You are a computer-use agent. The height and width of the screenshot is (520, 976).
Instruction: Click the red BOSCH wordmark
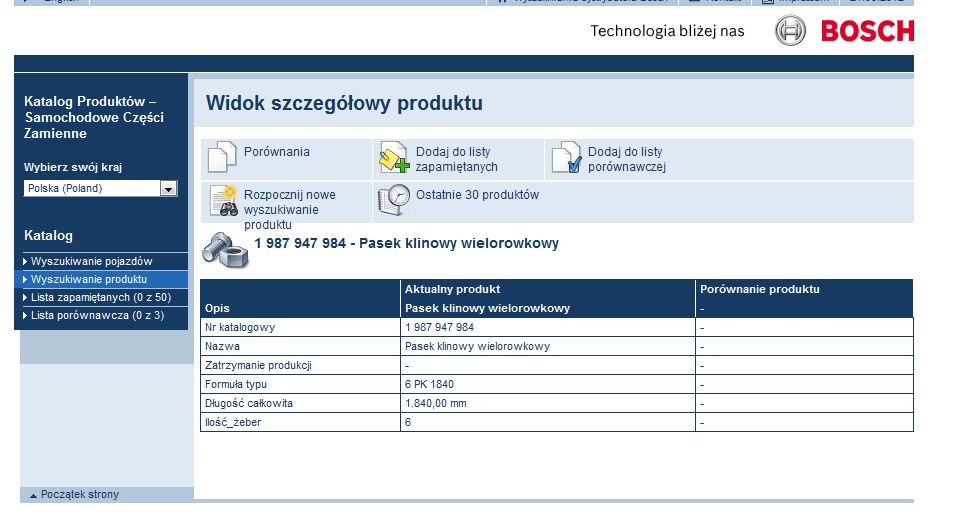[868, 31]
